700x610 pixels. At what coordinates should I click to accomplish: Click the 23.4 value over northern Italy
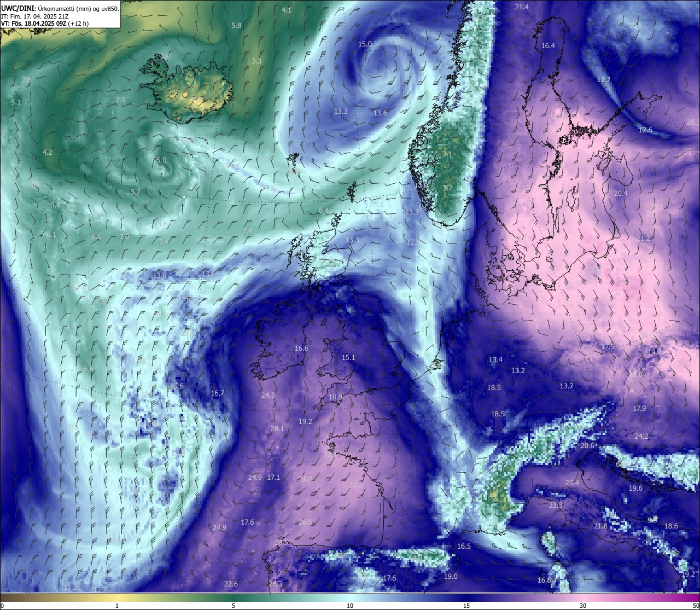click(572, 483)
